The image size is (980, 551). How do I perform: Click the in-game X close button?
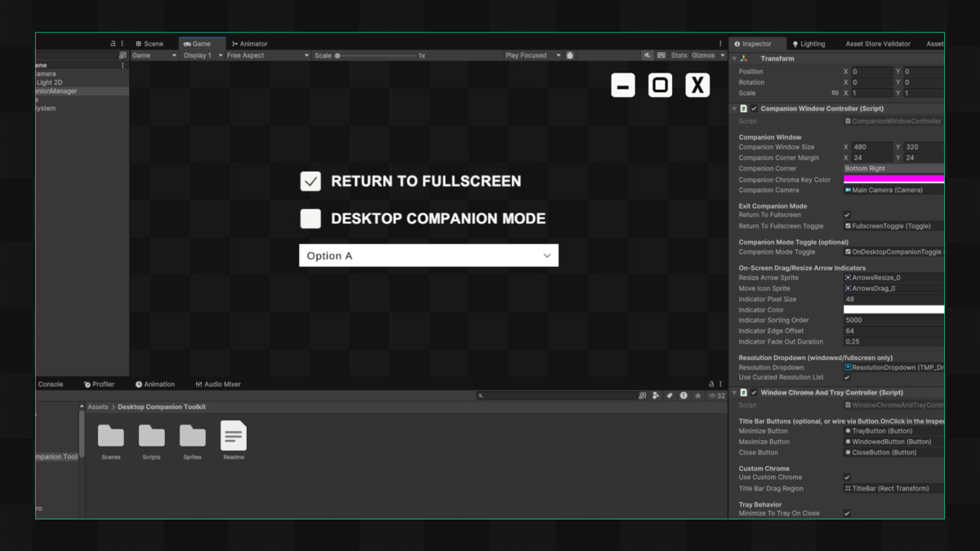pos(697,85)
